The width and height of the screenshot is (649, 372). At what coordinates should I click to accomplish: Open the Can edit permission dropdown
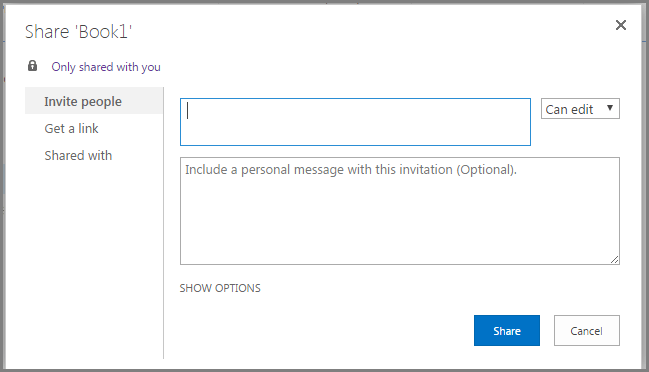click(x=580, y=109)
